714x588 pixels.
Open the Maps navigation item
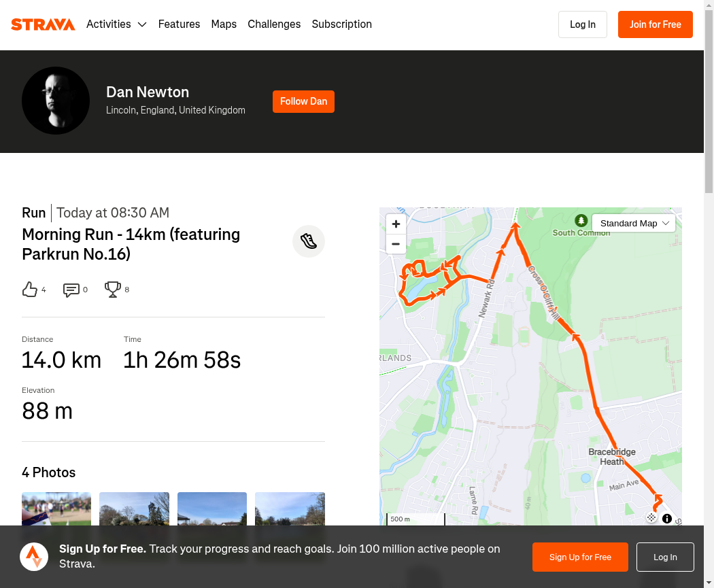(x=224, y=24)
